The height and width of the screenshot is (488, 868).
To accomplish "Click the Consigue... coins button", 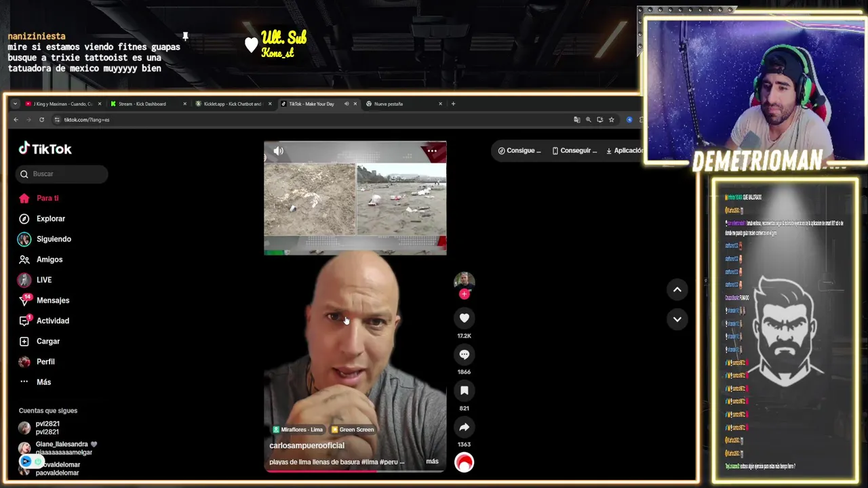I will 519,150.
